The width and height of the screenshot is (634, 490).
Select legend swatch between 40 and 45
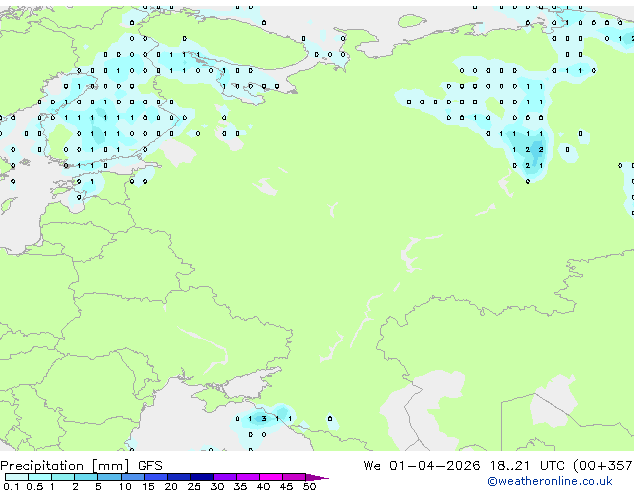point(271,477)
